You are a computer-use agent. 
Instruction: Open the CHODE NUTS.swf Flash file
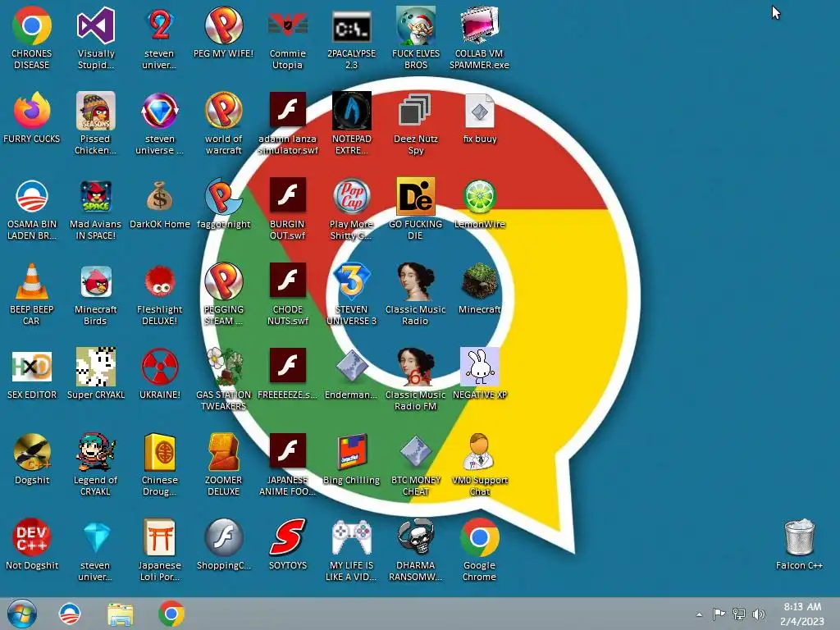(288, 281)
